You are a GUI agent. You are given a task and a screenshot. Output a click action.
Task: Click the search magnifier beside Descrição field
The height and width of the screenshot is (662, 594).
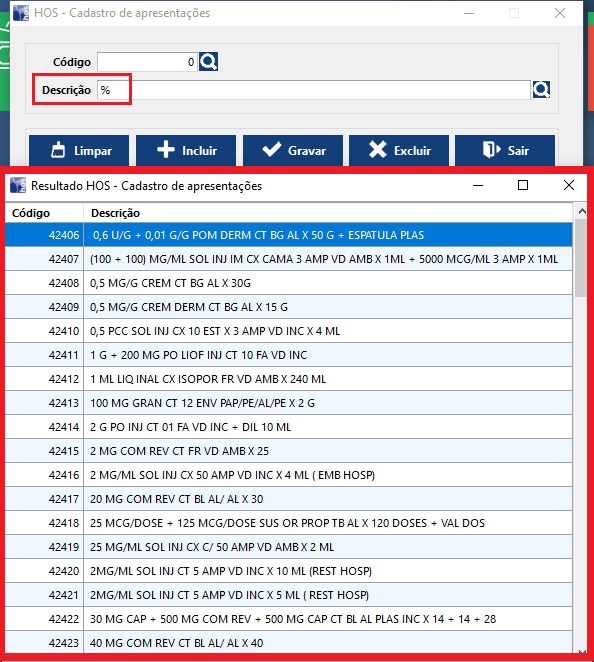tap(541, 90)
